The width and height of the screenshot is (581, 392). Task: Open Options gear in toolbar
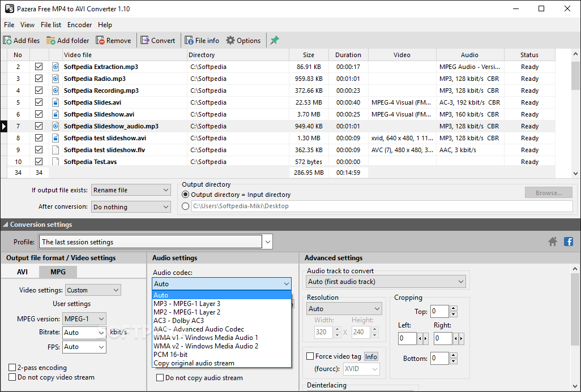point(230,40)
